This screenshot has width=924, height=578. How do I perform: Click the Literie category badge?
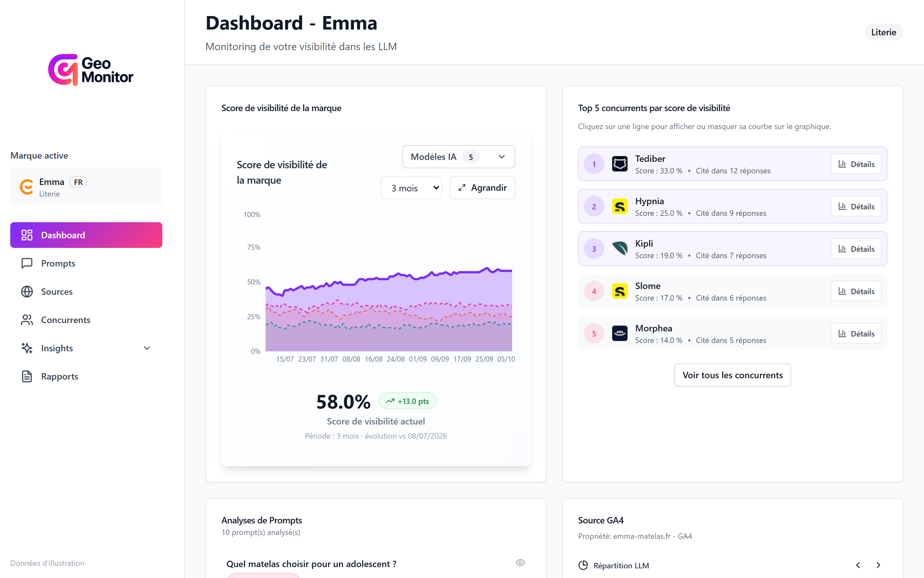(884, 32)
